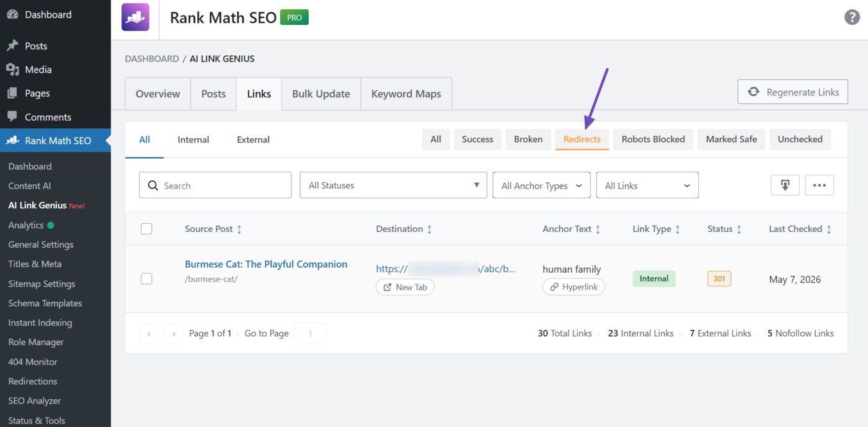Tick the Burmese Cat row checkbox
868x427 pixels.
pos(146,279)
